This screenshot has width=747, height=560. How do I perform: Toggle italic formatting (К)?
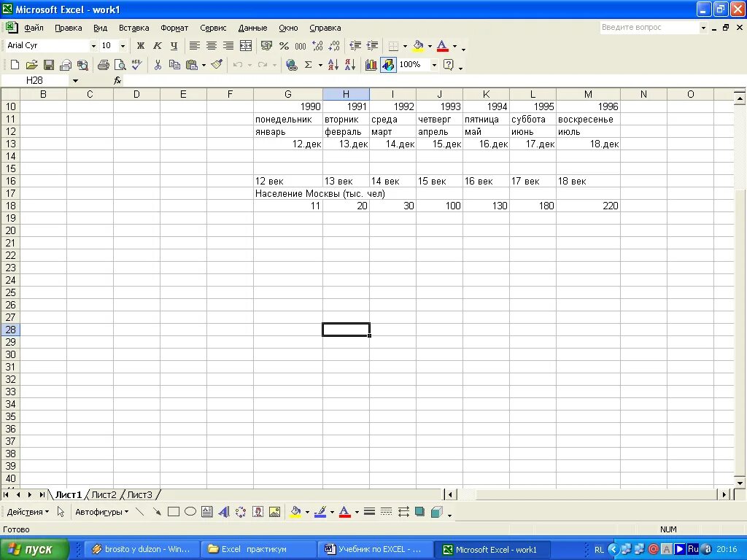[x=158, y=46]
